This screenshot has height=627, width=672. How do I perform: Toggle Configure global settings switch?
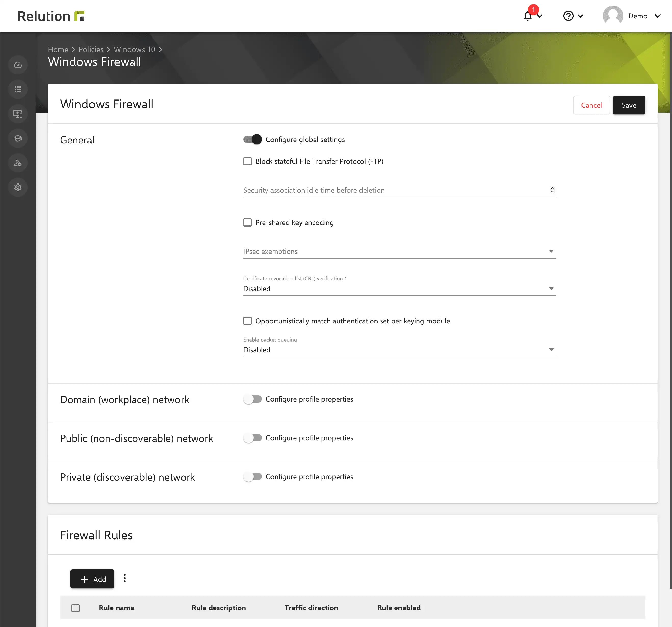[x=252, y=139]
